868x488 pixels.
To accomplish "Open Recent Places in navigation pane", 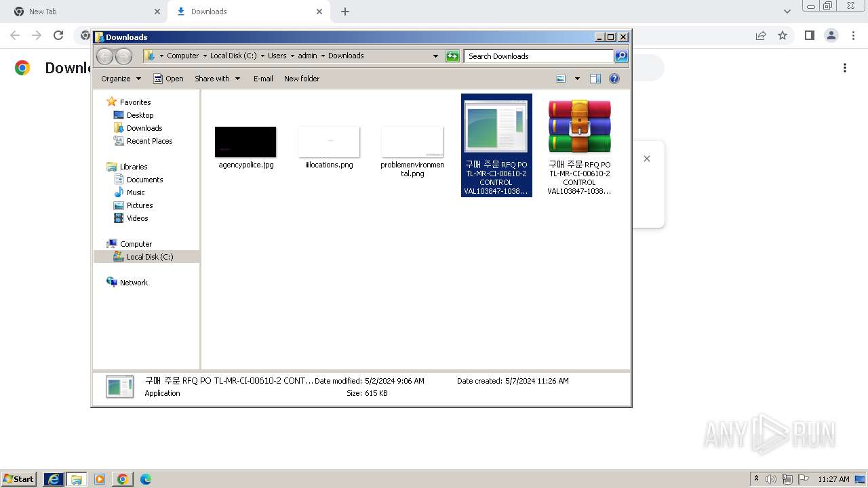I will coord(149,141).
